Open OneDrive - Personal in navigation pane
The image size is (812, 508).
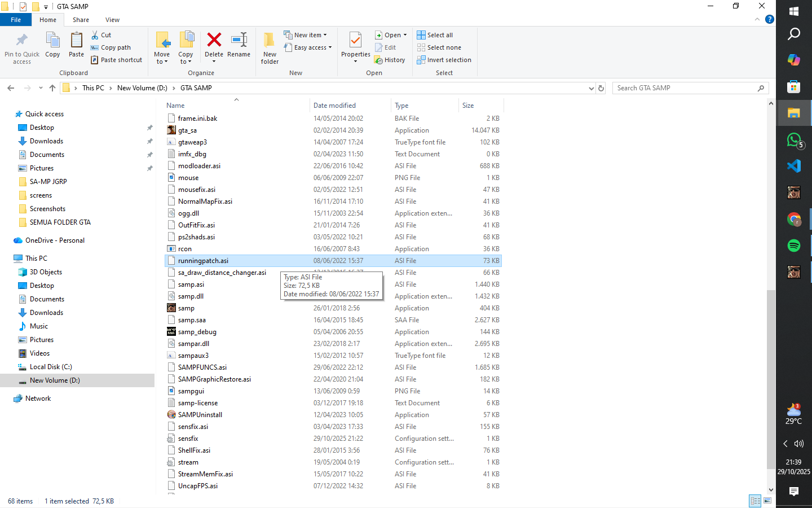(55, 240)
